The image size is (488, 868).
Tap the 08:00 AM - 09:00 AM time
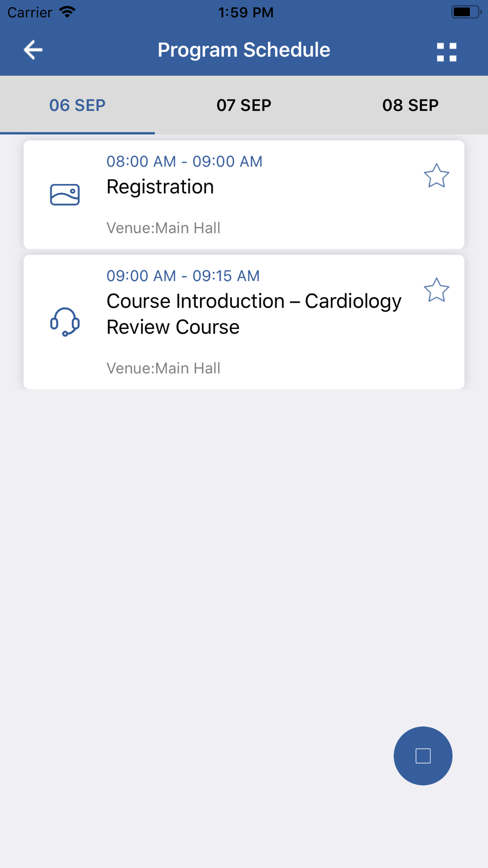tap(184, 162)
